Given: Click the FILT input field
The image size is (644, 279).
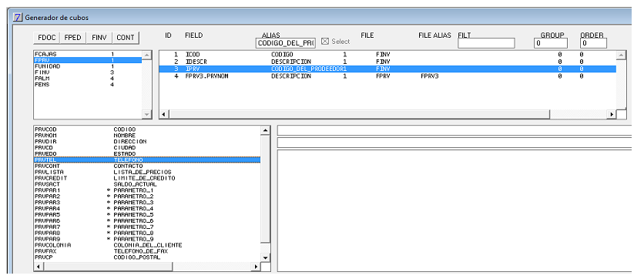Looking at the screenshot, I should click(486, 43).
